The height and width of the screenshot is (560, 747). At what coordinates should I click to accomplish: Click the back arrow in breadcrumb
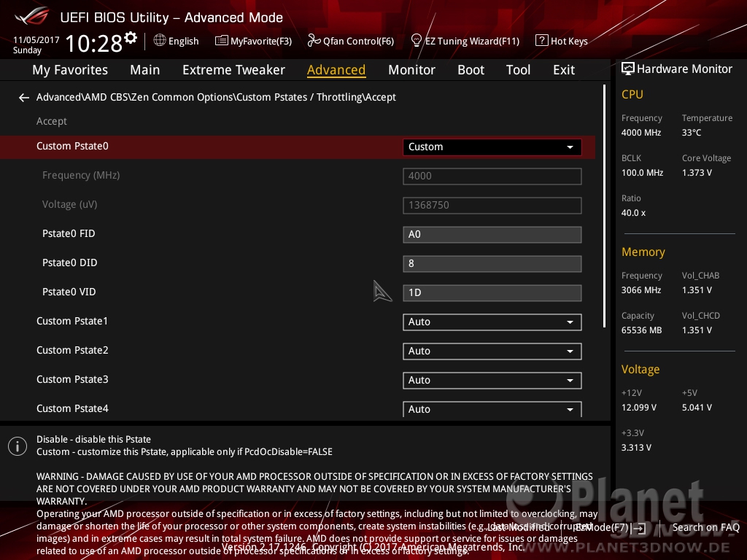tap(24, 98)
